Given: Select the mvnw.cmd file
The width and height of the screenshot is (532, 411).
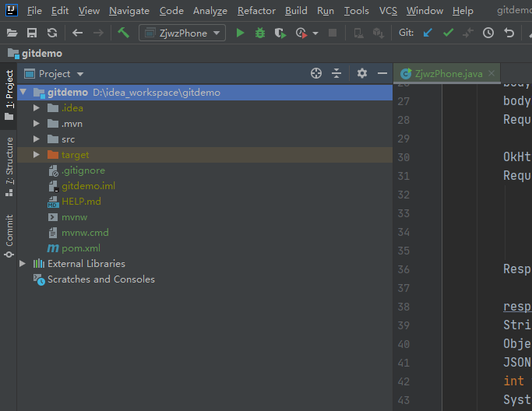Looking at the screenshot, I should click(85, 233).
